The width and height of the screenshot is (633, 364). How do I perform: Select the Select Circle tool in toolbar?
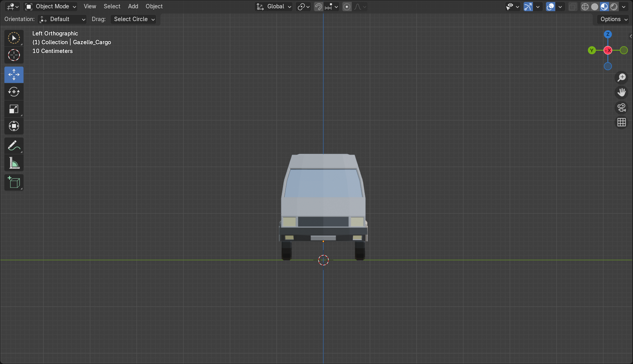coord(14,38)
